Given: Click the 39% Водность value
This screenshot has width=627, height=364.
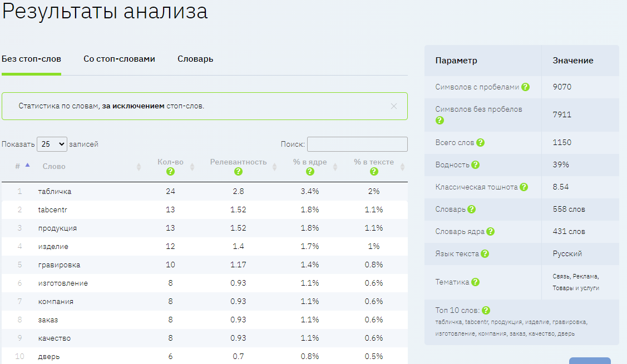Looking at the screenshot, I should pos(561,164).
